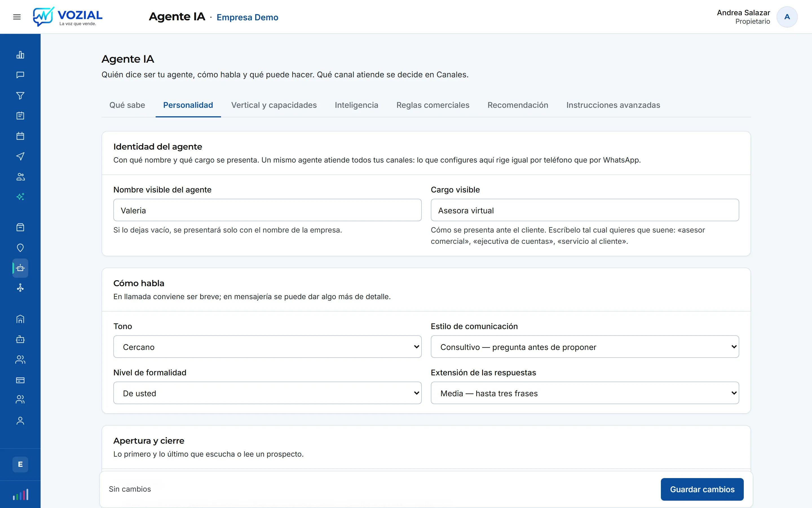Image resolution: width=812 pixels, height=508 pixels.
Task: Click the Identidad del agente heading
Action: (158, 146)
